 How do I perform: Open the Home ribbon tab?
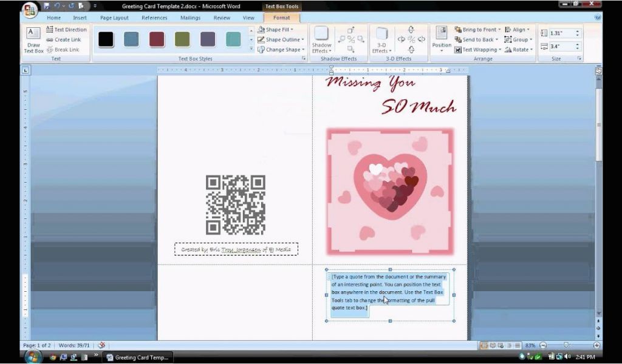pos(53,18)
